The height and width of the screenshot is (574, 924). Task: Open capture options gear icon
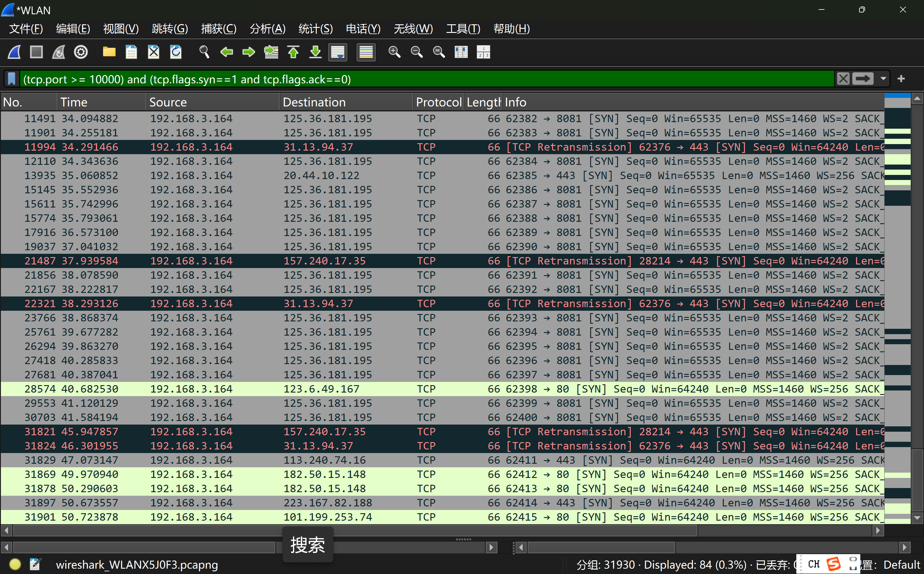(x=81, y=52)
